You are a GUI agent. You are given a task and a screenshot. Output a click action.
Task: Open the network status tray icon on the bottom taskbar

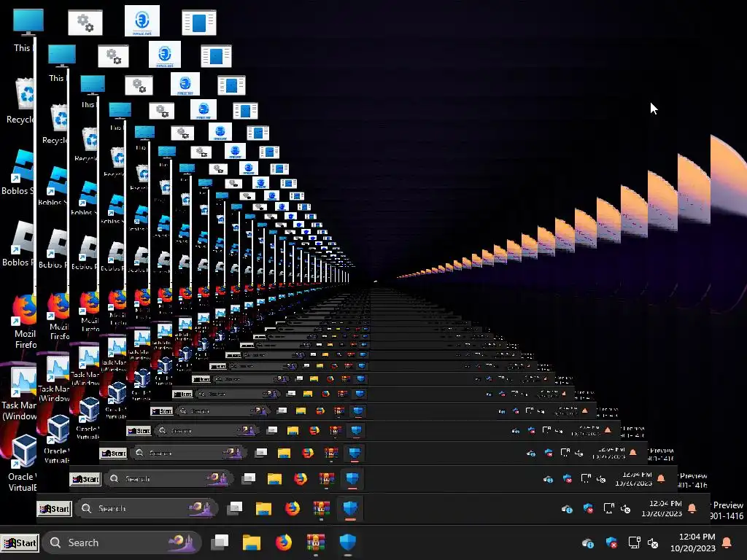(634, 542)
